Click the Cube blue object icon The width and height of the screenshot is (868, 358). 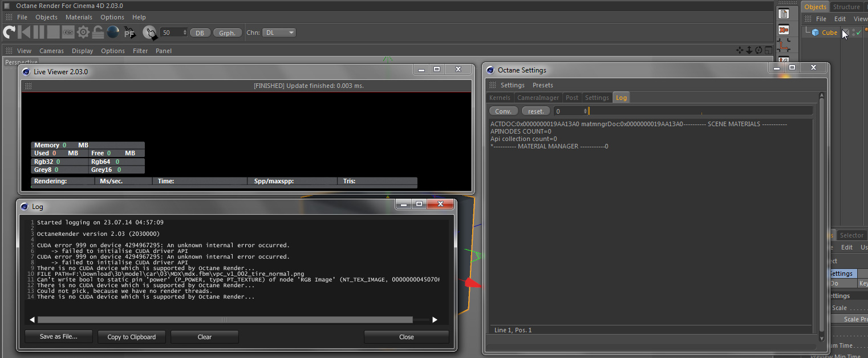click(x=816, y=33)
